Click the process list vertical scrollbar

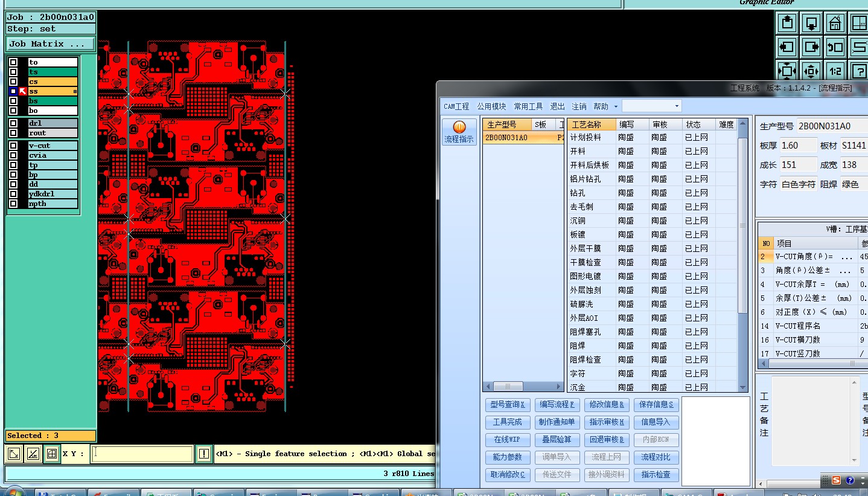(743, 256)
